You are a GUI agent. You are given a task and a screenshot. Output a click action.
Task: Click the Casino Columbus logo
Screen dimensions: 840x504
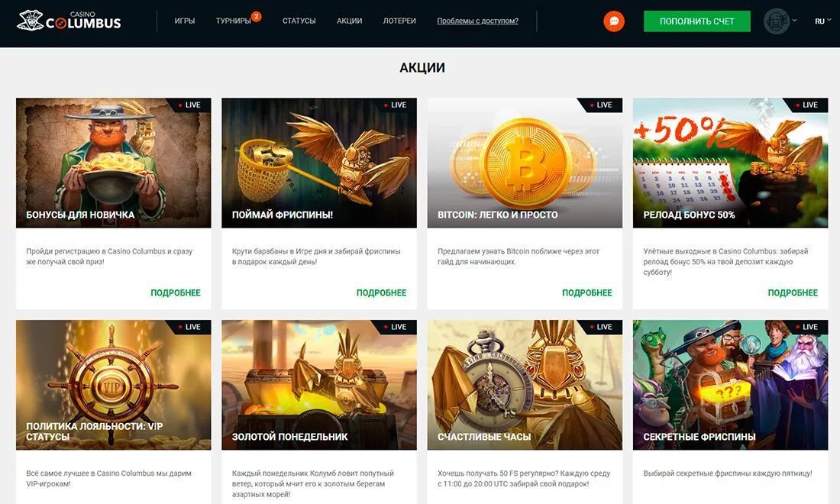click(69, 21)
